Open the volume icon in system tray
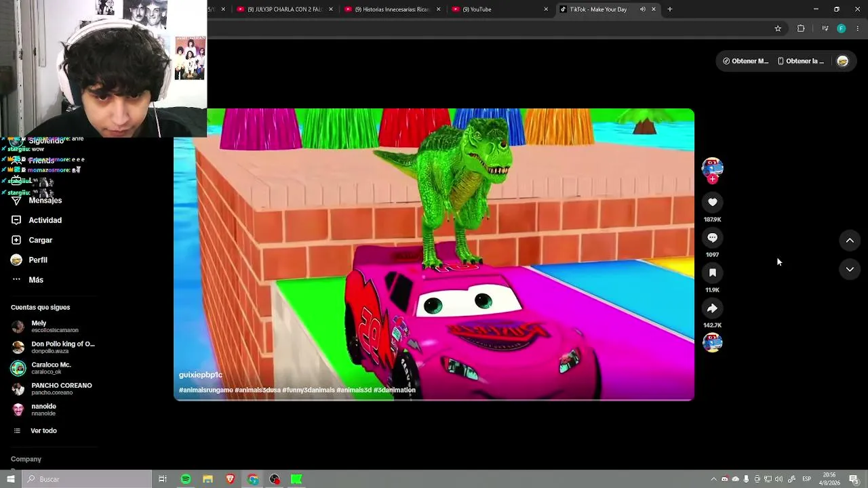The width and height of the screenshot is (868, 488). (x=778, y=479)
